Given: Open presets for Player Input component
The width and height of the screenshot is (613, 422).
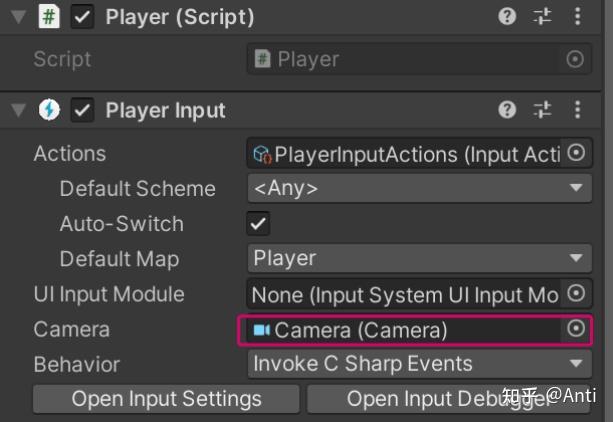Looking at the screenshot, I should [543, 110].
